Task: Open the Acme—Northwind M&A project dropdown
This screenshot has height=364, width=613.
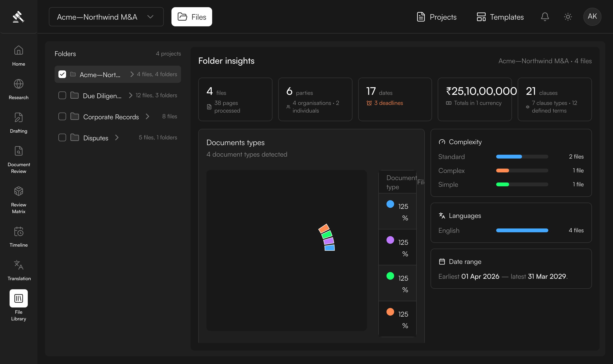Action: (106, 17)
